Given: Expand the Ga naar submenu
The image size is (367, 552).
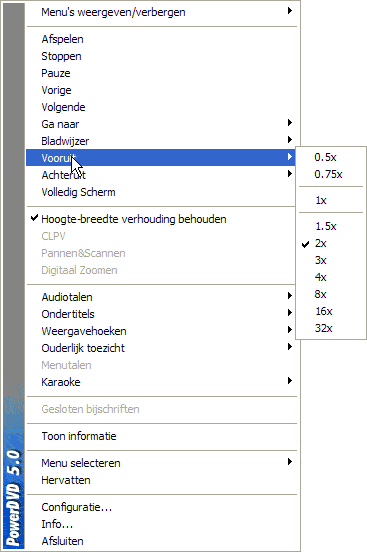Looking at the screenshot, I should click(162, 124).
